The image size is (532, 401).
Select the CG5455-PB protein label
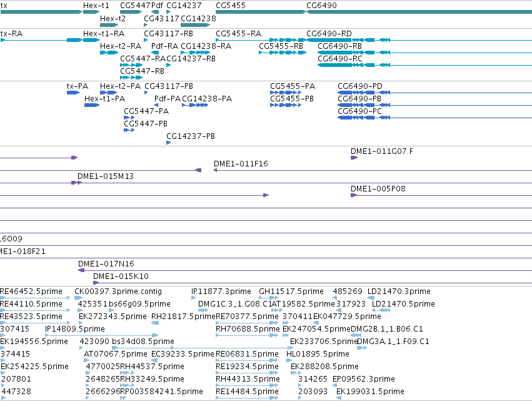tap(292, 99)
